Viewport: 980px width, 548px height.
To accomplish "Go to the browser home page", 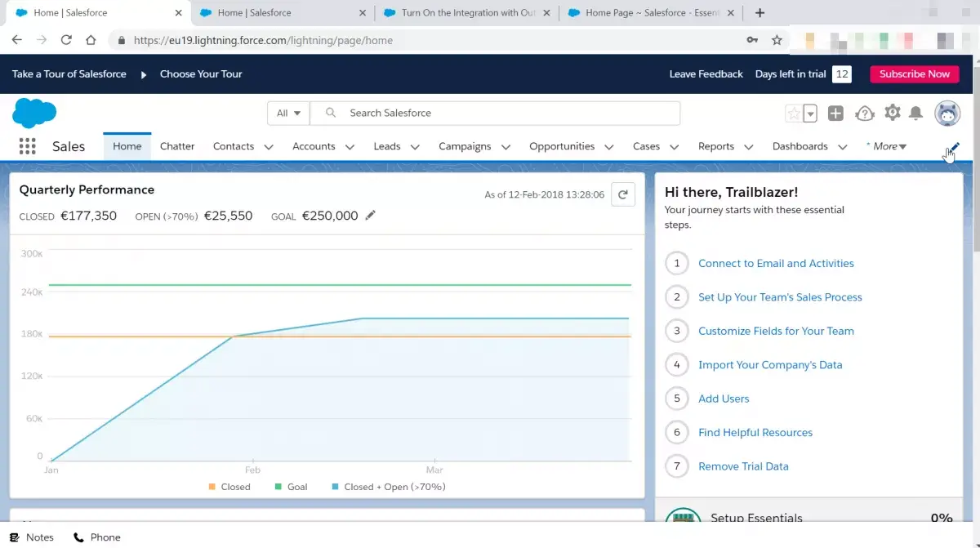I will point(91,40).
